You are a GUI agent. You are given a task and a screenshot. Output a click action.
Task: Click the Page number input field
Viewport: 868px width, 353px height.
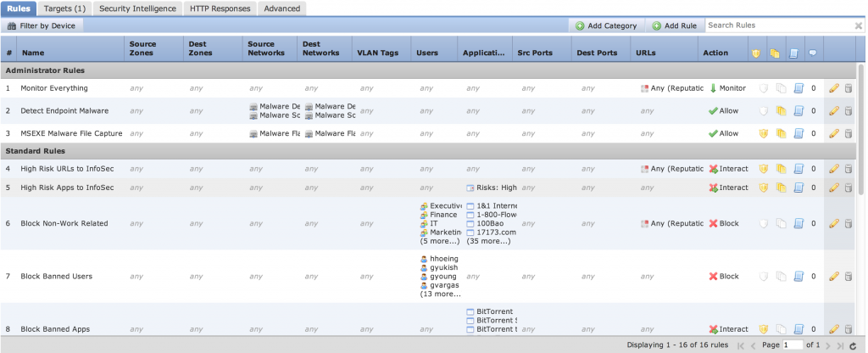[x=792, y=345]
